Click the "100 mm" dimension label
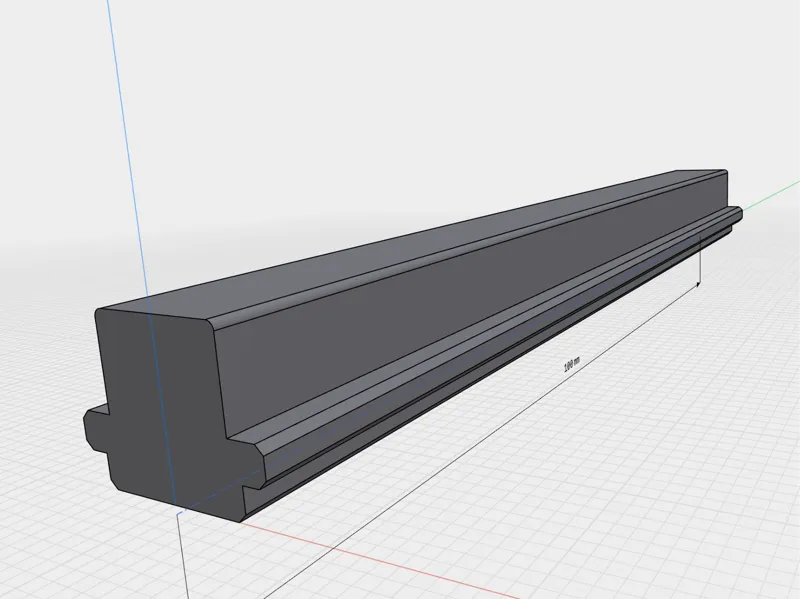This screenshot has width=800, height=599. tap(571, 365)
